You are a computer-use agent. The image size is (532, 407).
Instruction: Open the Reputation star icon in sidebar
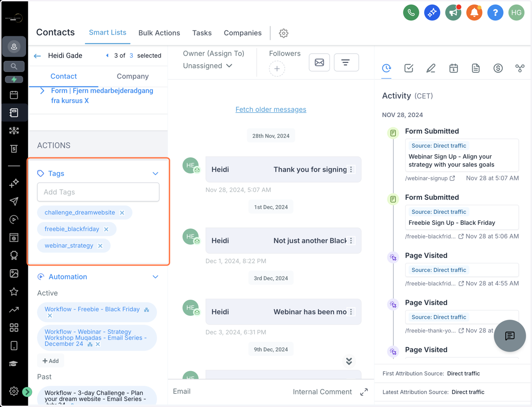tap(14, 291)
